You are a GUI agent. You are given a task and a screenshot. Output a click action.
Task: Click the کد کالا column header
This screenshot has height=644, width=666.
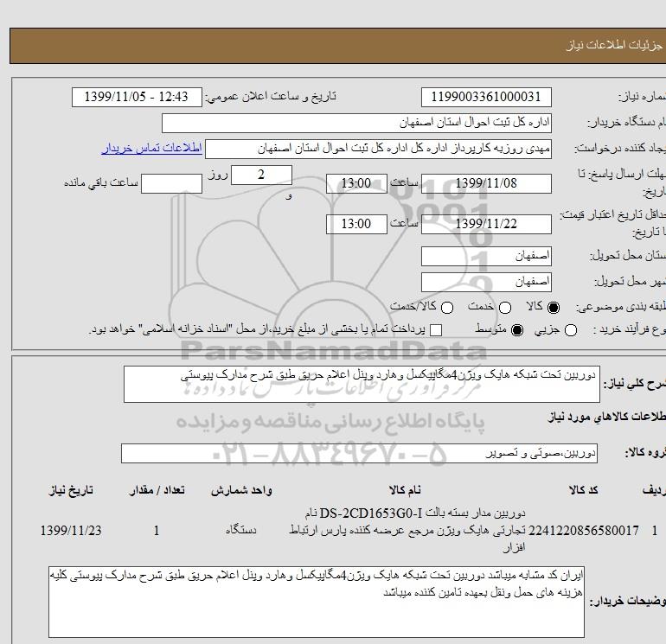(584, 491)
